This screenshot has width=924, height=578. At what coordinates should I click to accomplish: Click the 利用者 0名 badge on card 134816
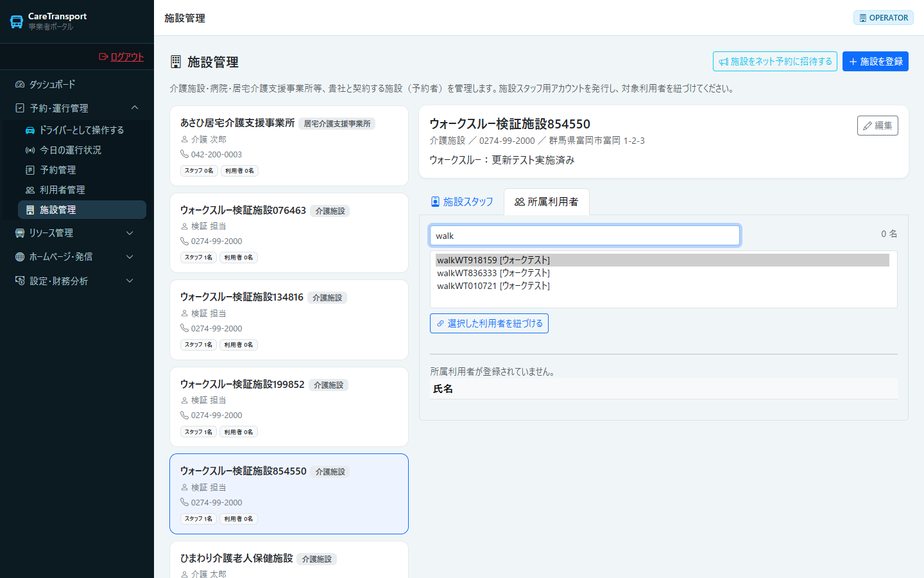point(239,345)
